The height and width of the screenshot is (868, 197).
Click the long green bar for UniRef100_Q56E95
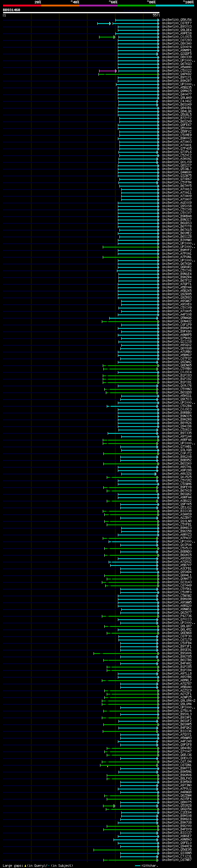(x=126, y=850)
